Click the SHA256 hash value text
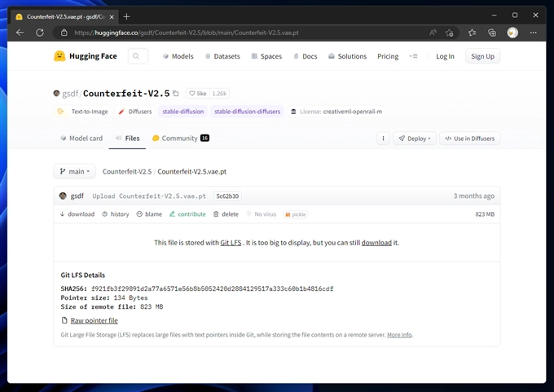554x392 pixels. (213, 288)
